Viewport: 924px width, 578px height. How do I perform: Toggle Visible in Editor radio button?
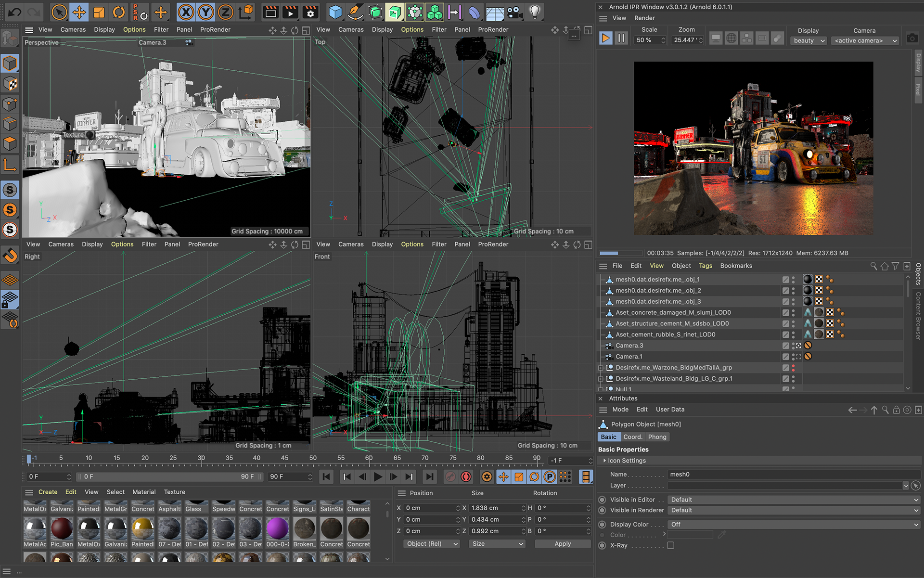click(x=602, y=500)
